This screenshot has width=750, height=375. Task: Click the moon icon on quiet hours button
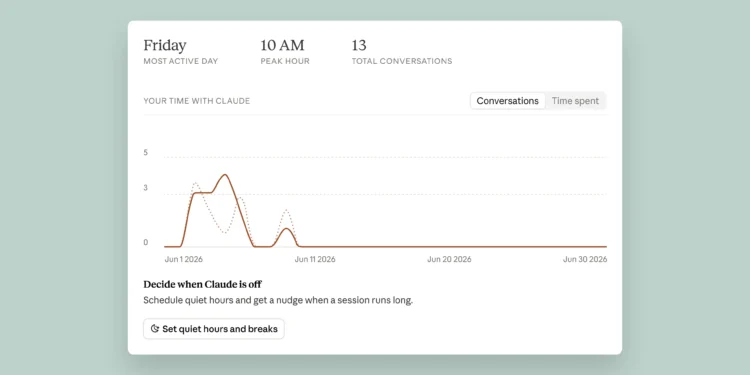tap(154, 329)
